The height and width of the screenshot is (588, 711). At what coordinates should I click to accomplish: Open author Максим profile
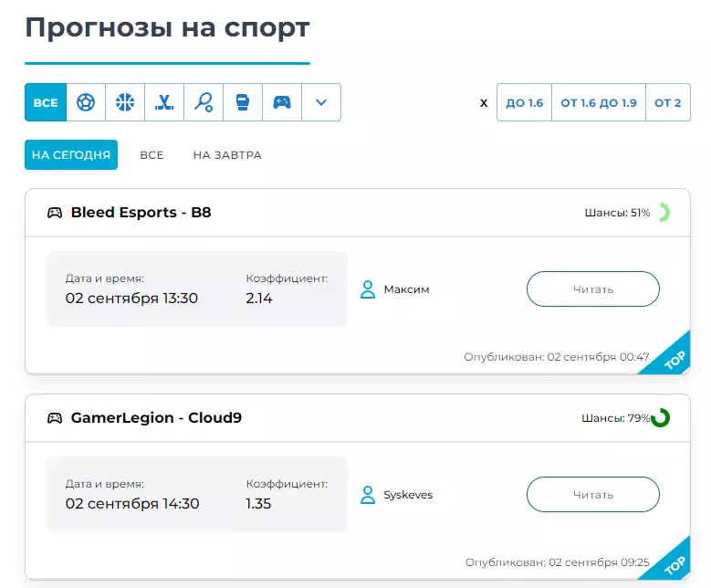pos(406,289)
